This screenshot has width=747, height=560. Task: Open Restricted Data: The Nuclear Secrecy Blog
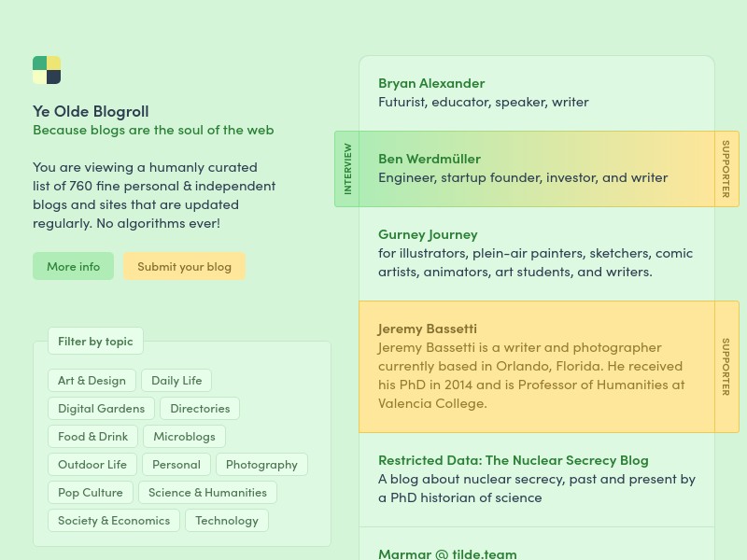point(513,460)
